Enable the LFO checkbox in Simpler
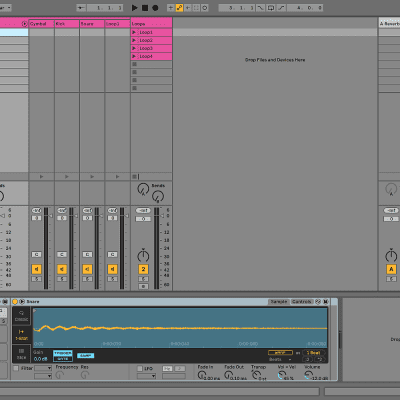 tap(140, 368)
